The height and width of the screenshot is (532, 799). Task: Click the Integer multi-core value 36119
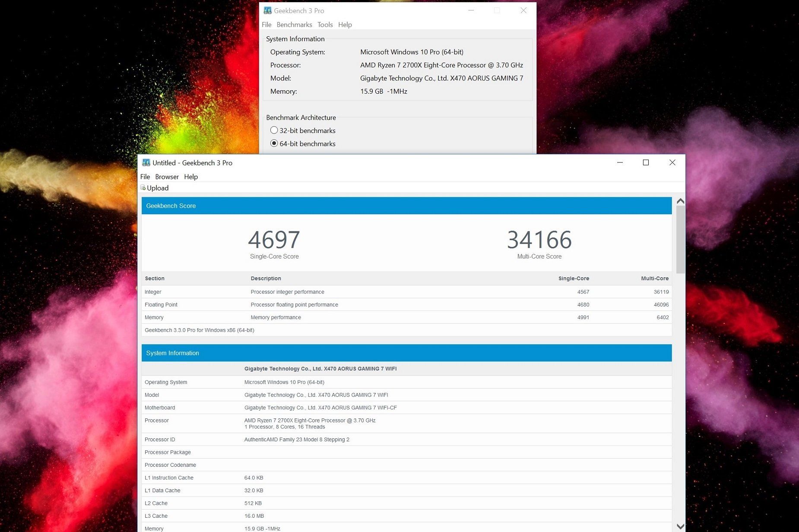coord(661,292)
